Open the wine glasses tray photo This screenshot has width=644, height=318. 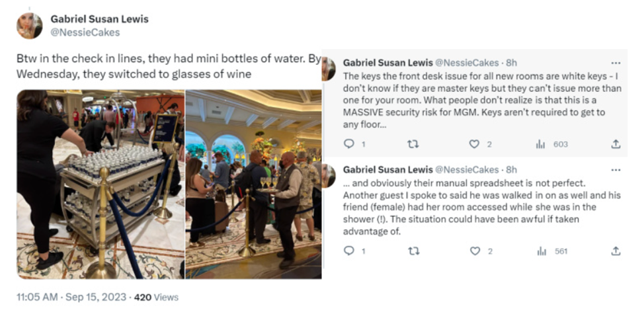tap(253, 184)
